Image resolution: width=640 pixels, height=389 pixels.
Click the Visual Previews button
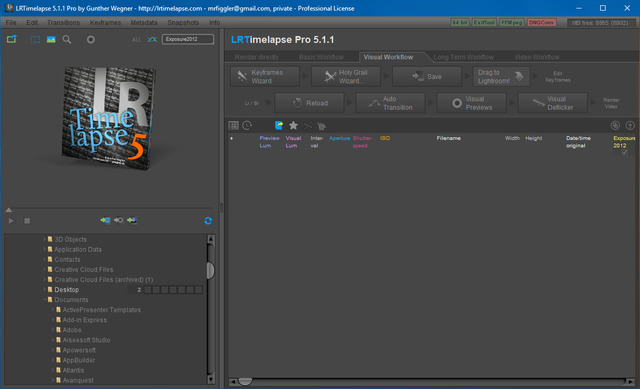coord(472,103)
